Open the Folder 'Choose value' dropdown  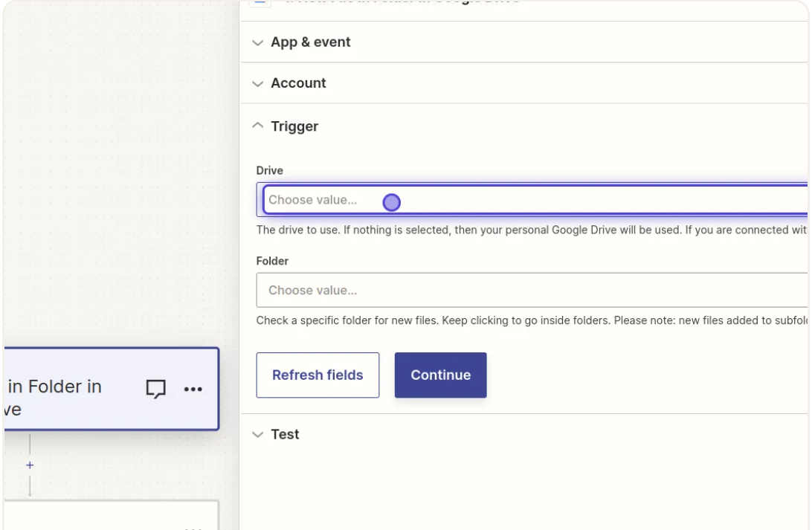532,290
